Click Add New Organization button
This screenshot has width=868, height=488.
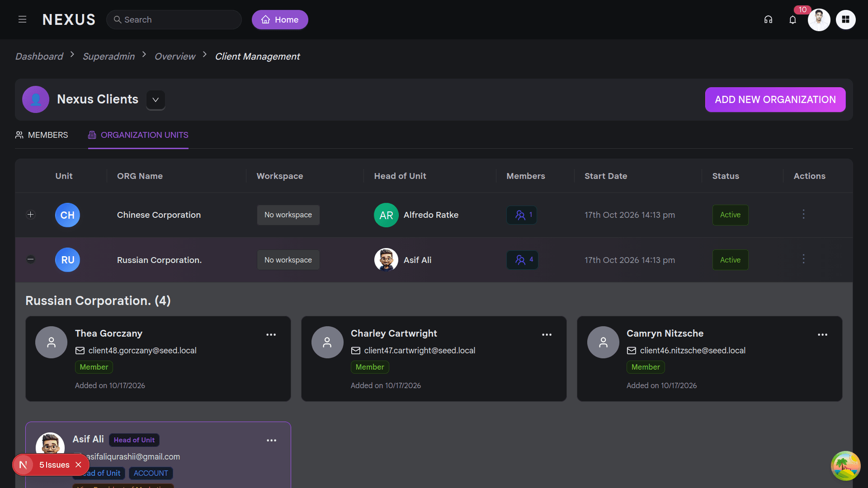[x=775, y=99]
